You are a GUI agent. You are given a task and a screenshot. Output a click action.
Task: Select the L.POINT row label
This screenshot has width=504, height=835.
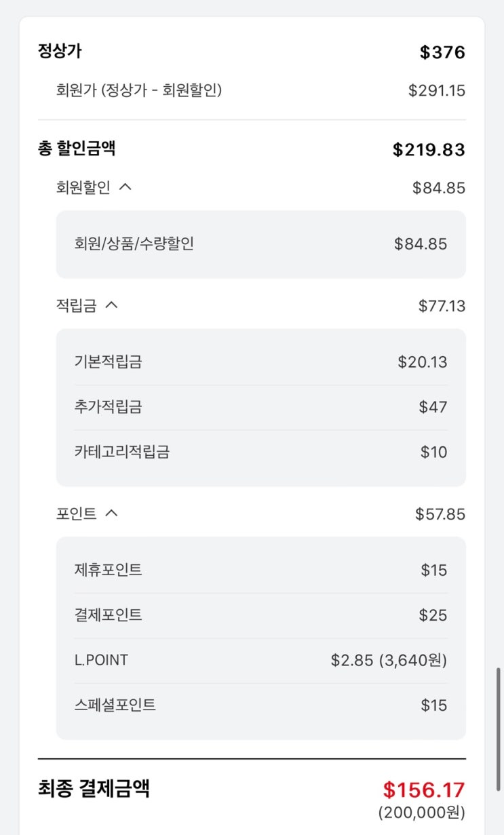click(x=101, y=660)
